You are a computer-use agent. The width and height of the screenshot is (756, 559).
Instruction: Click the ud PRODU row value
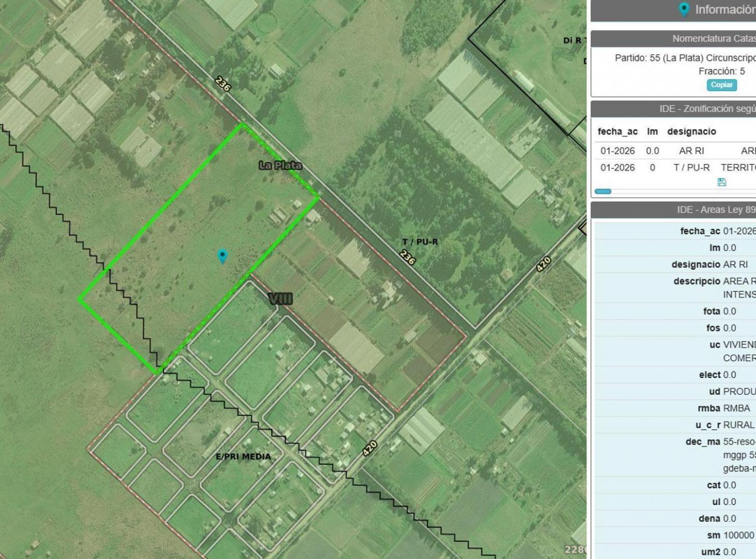(x=739, y=392)
